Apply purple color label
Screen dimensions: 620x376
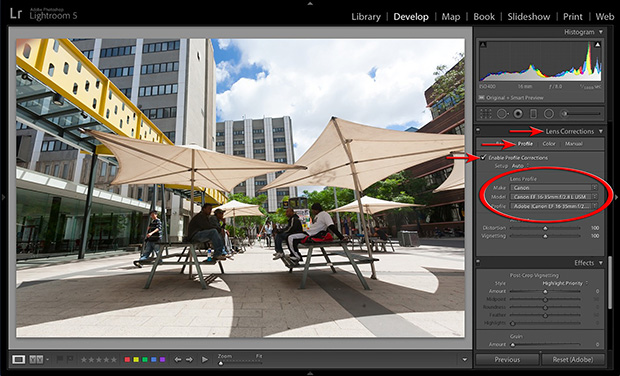point(162,359)
